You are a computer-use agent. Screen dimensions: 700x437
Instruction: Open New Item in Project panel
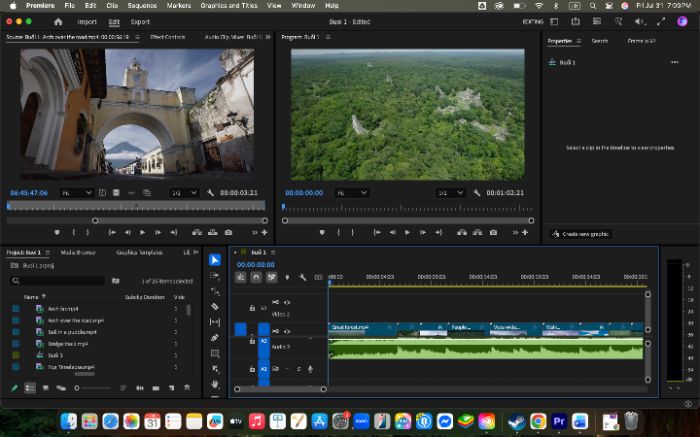point(171,388)
